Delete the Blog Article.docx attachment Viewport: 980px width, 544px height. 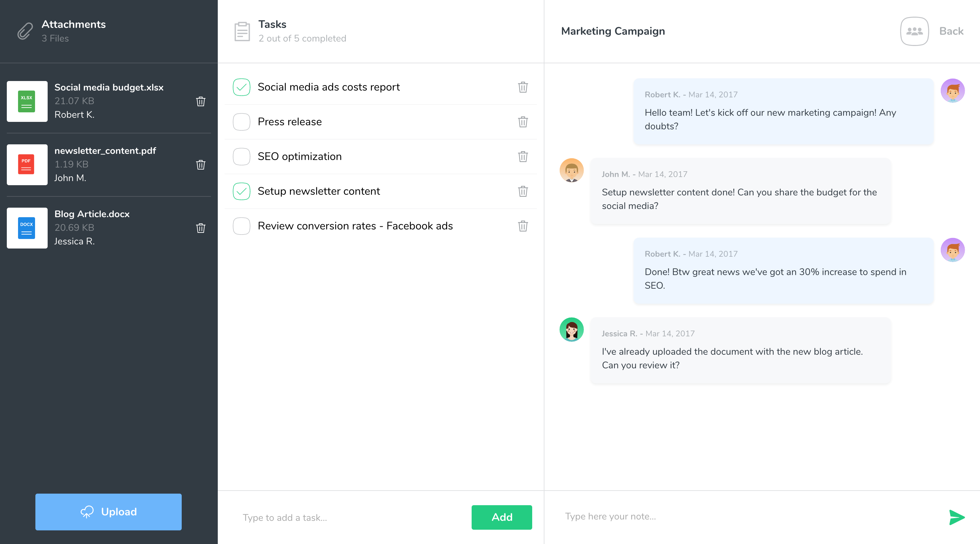pos(200,228)
